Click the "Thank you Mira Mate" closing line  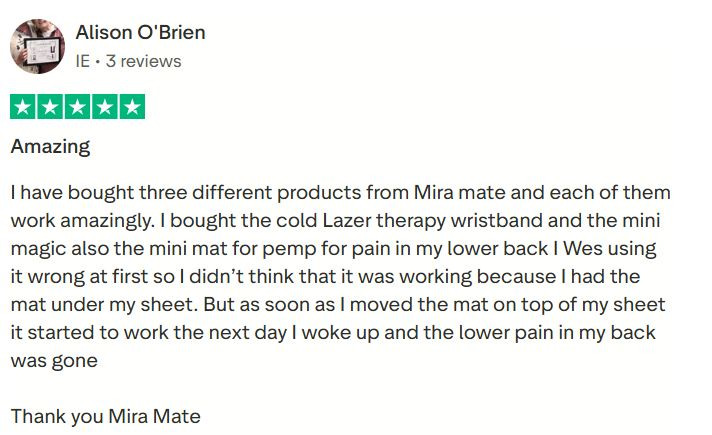coord(106,417)
